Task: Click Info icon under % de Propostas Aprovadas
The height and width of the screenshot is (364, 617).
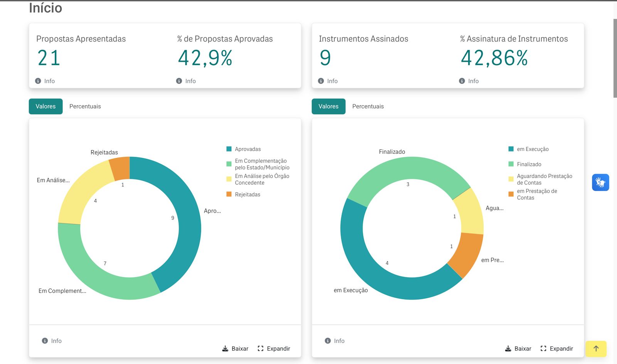Action: click(x=179, y=81)
